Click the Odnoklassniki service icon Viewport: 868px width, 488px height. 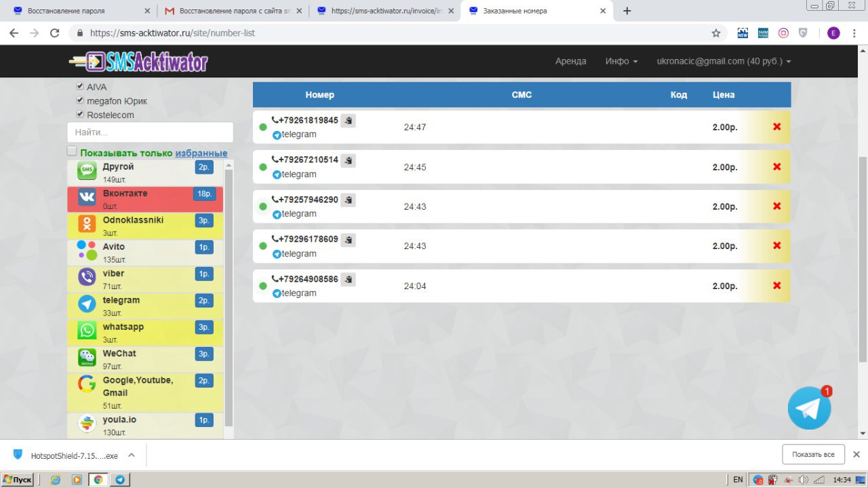point(87,224)
